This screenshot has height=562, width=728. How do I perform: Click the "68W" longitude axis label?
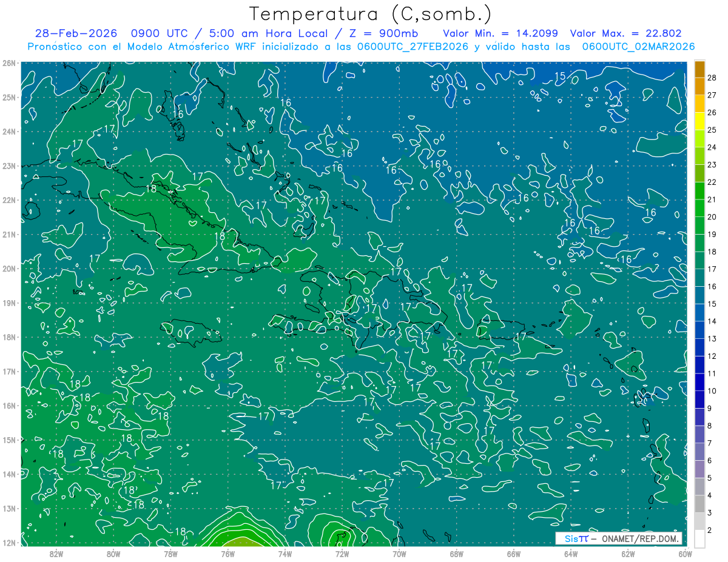(456, 553)
